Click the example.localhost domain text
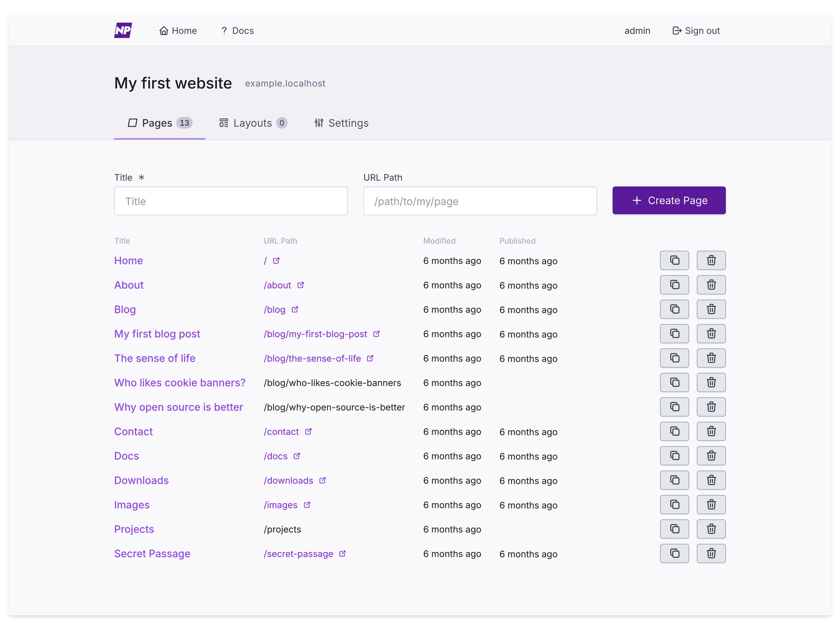Image resolution: width=840 pixels, height=630 pixels. (285, 83)
